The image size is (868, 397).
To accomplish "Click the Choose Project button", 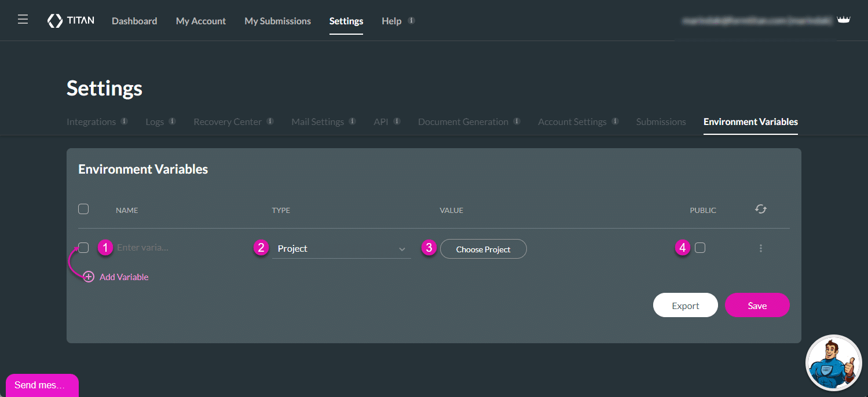I will (x=483, y=249).
